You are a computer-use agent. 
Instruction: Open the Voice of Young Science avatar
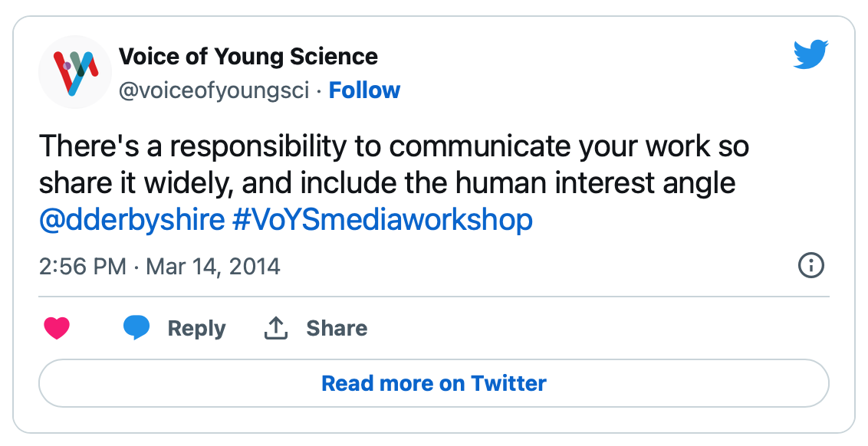(74, 72)
